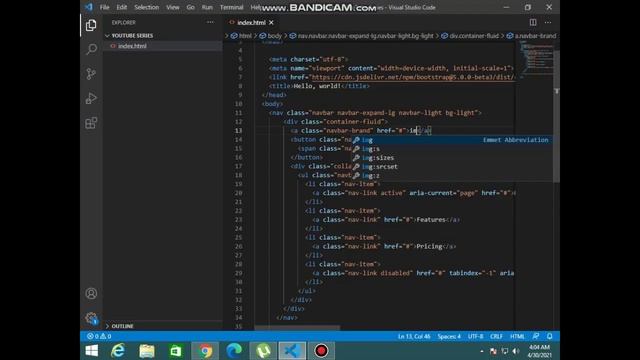Open the Run menu
This screenshot has width=640, height=360.
pos(207,7)
